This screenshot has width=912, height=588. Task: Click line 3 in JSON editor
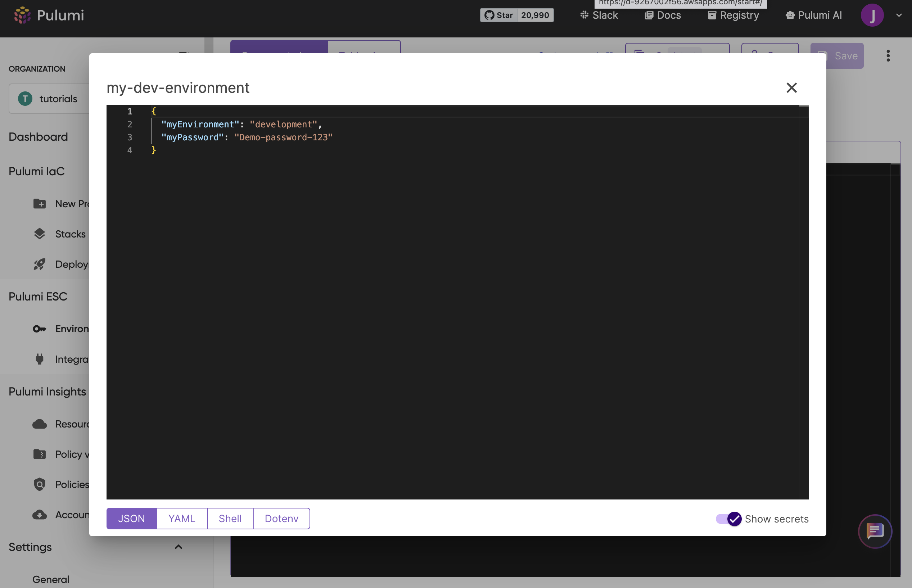pos(247,137)
